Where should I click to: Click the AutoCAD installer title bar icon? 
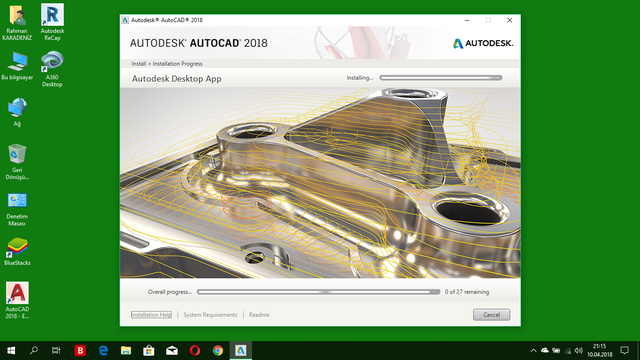coord(125,20)
